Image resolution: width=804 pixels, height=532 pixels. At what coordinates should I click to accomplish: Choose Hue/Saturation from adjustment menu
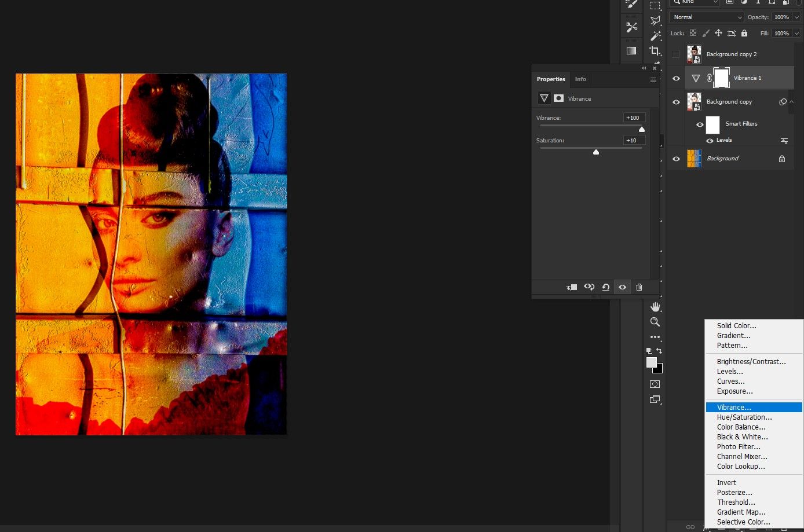[744, 417]
